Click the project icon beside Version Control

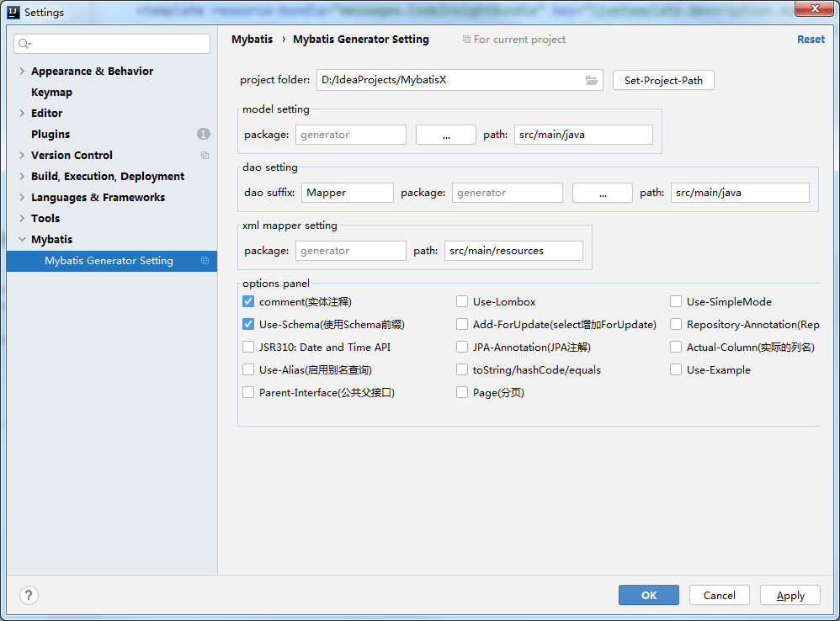coord(205,155)
